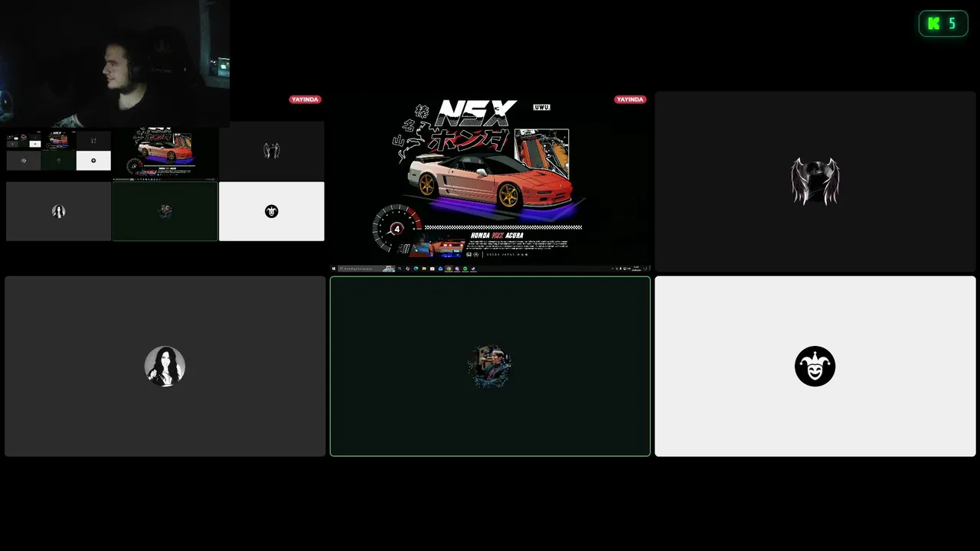Select the large long-haired woman avatar
Viewport: 980px width, 551px height.
click(x=165, y=366)
